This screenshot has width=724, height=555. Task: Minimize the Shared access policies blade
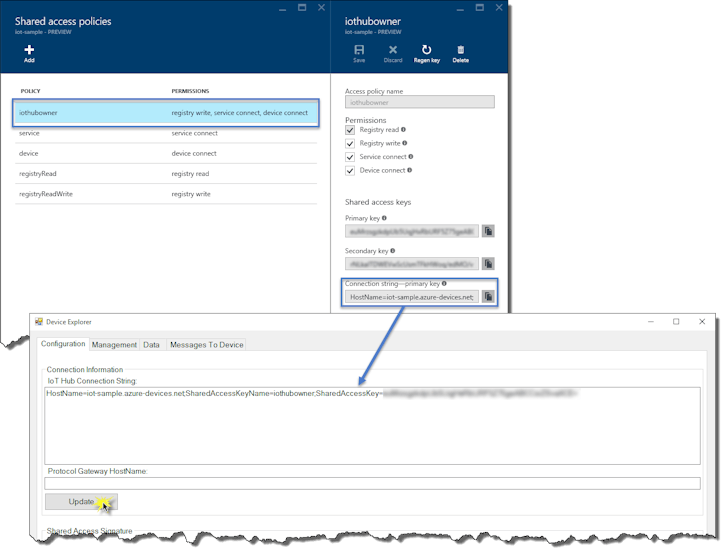(x=283, y=8)
